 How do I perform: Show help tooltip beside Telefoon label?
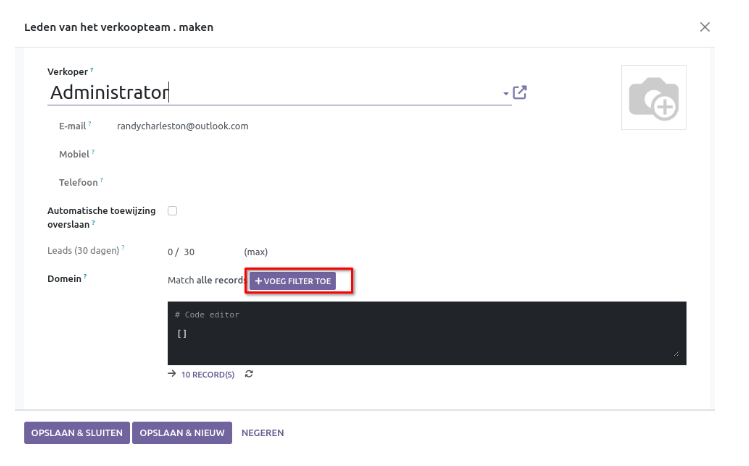pos(102,180)
